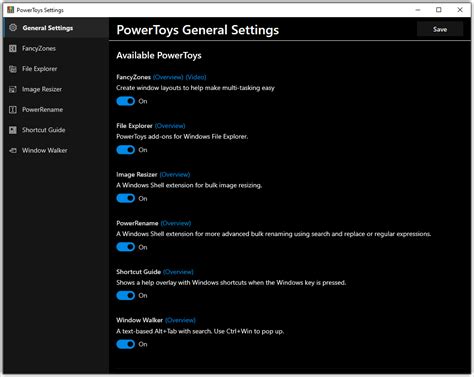This screenshot has height=377, width=474.
Task: Turn off the Window Walker toggle
Action: pos(126,344)
